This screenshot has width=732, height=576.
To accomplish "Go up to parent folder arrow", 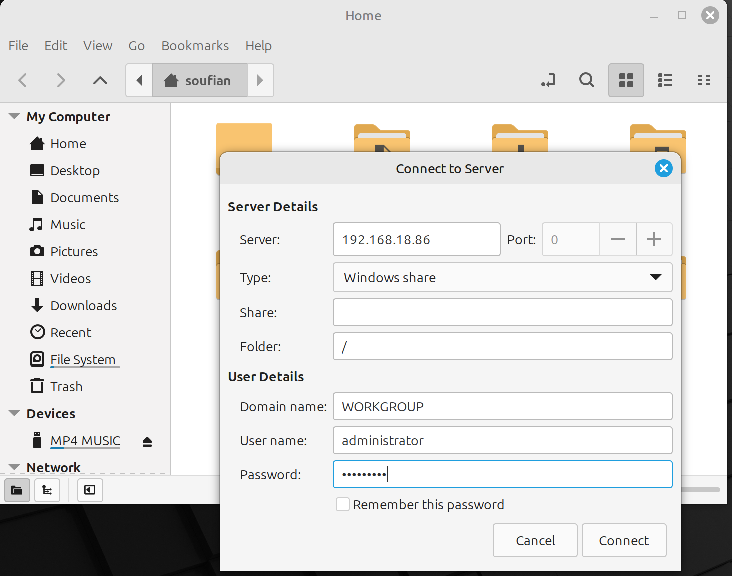I will coord(99,80).
